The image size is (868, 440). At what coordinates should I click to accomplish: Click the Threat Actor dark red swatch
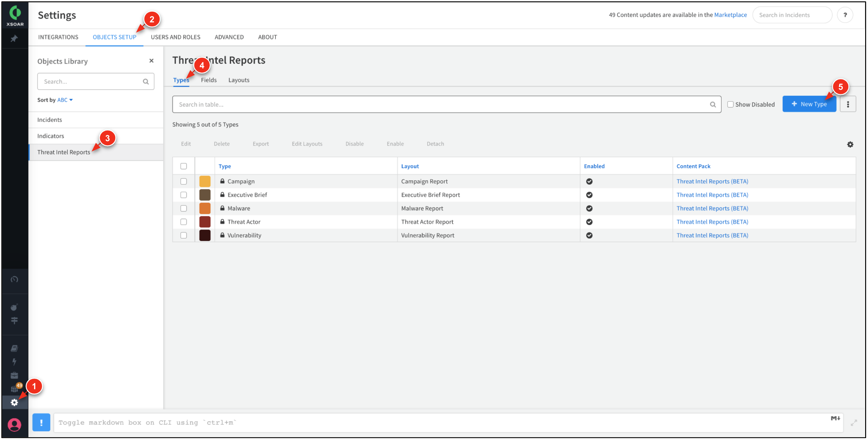point(205,222)
